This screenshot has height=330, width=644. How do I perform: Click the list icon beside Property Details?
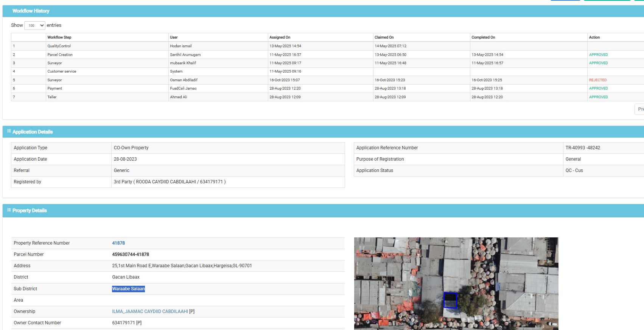9,210
